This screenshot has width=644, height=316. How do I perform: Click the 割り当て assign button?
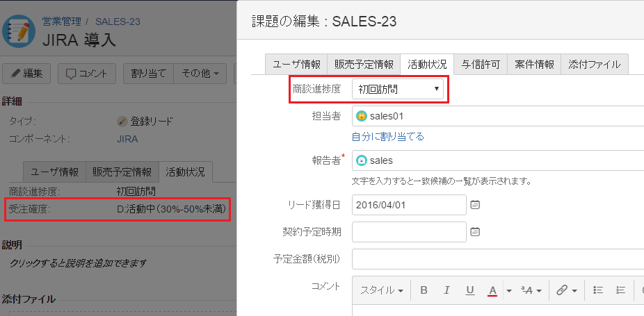point(149,74)
